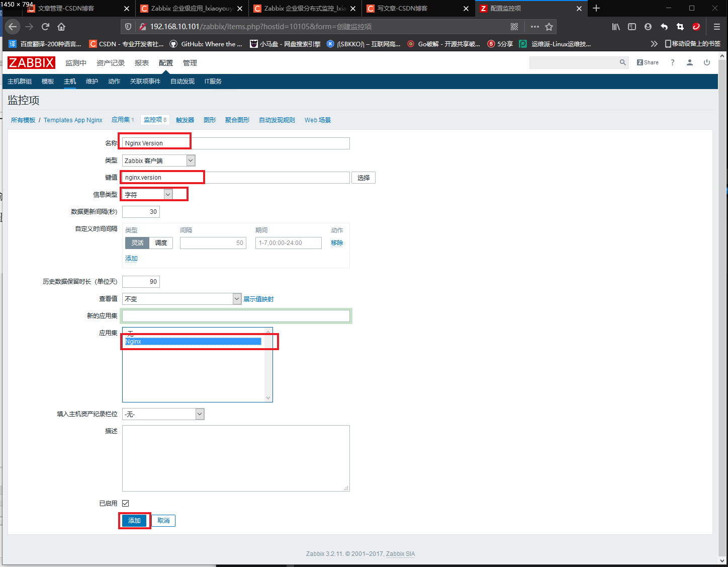Click the shield tracking protection icon

[x=128, y=27]
